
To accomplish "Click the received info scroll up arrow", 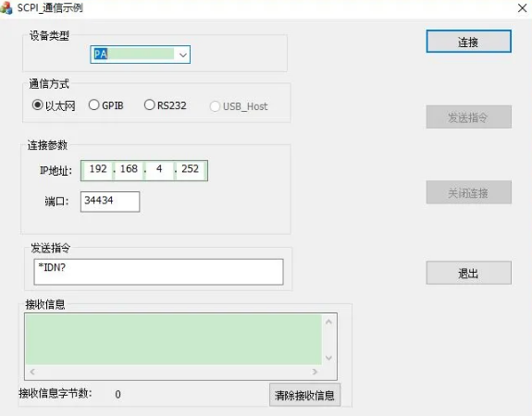I will pyautogui.click(x=328, y=322).
